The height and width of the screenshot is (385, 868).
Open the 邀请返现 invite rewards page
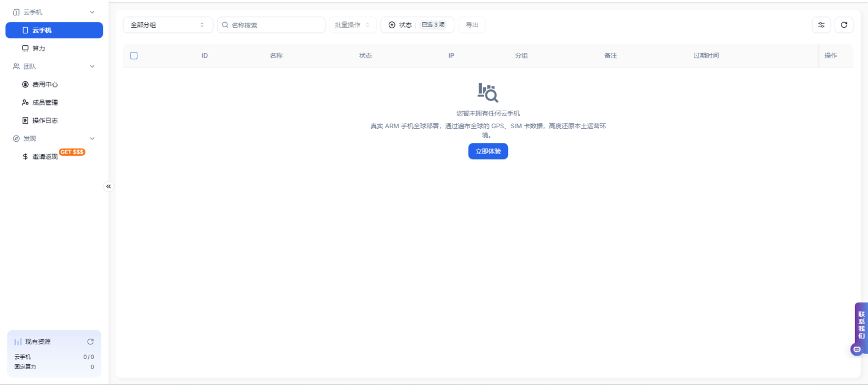pyautogui.click(x=44, y=156)
